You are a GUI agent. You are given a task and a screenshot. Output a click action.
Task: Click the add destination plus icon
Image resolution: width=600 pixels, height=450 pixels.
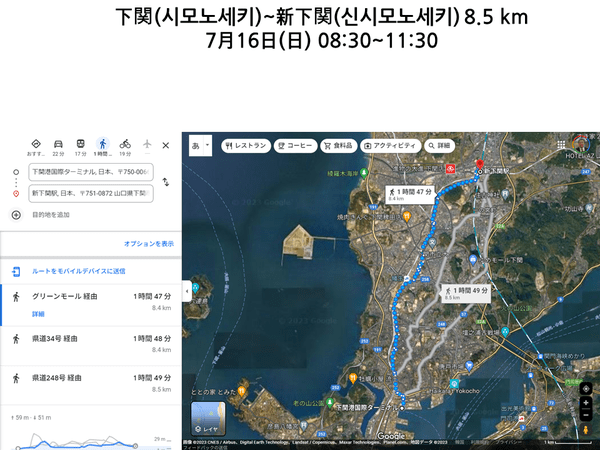(16, 215)
